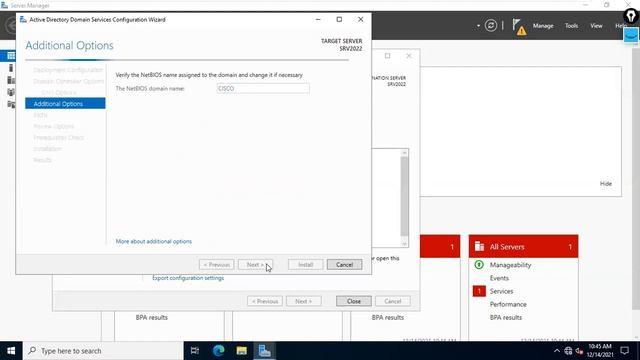The width and height of the screenshot is (640, 360).
Task: Click the Server Manager refresh icon
Action: pos(491,26)
